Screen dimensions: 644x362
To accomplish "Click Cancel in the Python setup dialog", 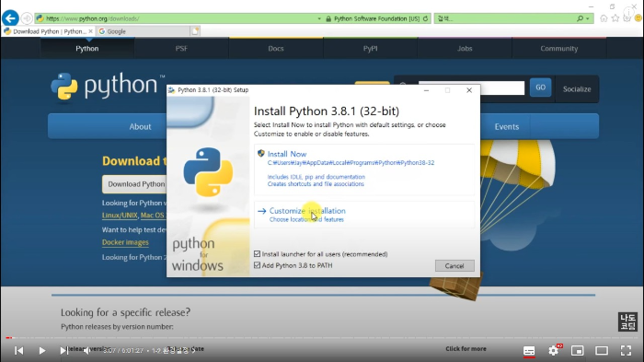I will pyautogui.click(x=454, y=265).
